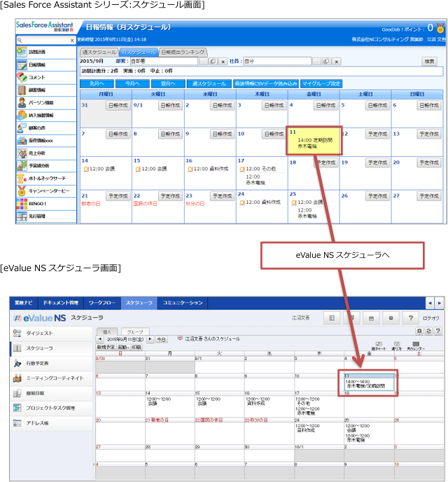Click the 今月へ button
448x482 pixels.
tap(132, 83)
